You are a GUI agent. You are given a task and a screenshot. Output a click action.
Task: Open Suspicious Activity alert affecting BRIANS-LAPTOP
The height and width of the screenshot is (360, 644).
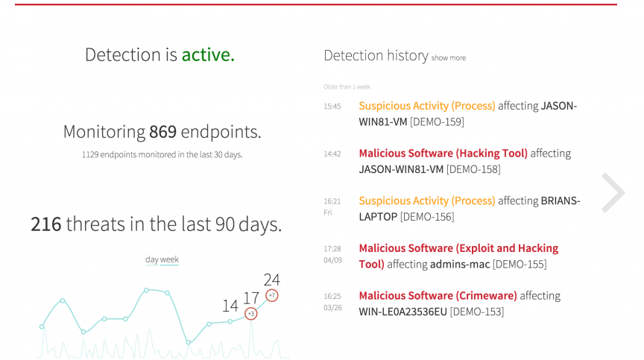coord(427,200)
